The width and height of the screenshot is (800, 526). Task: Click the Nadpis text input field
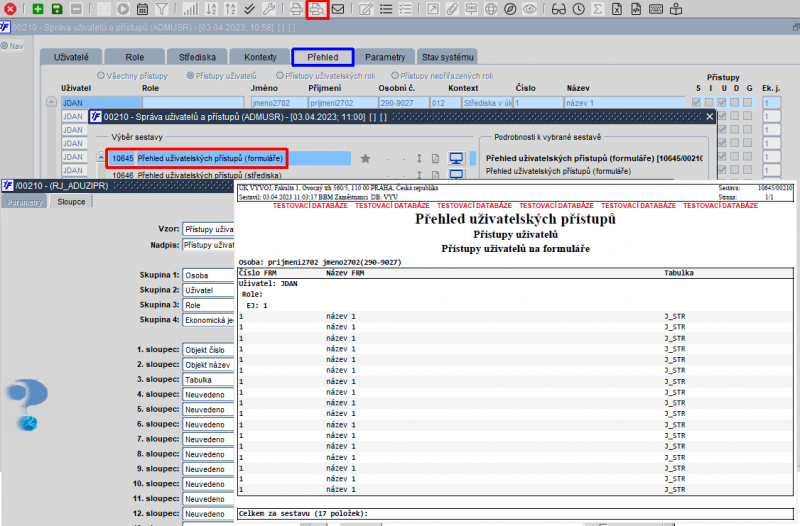[x=208, y=245]
